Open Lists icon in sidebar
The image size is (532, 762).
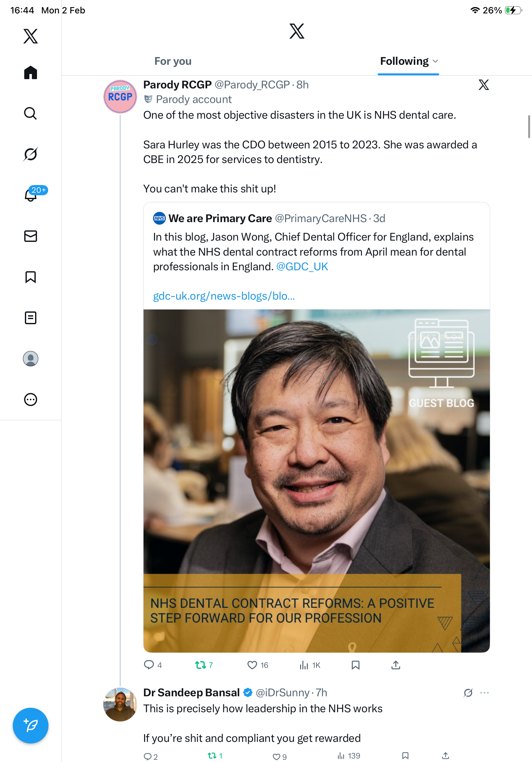coord(31,317)
